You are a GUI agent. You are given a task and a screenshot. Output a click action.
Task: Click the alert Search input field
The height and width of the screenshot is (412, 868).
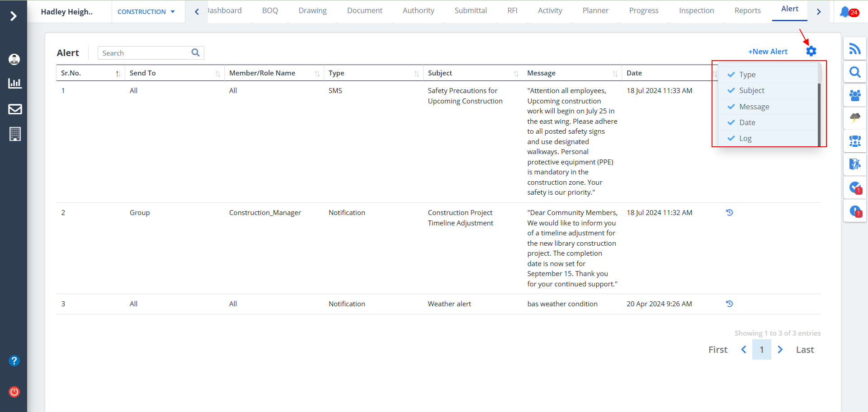click(146, 53)
